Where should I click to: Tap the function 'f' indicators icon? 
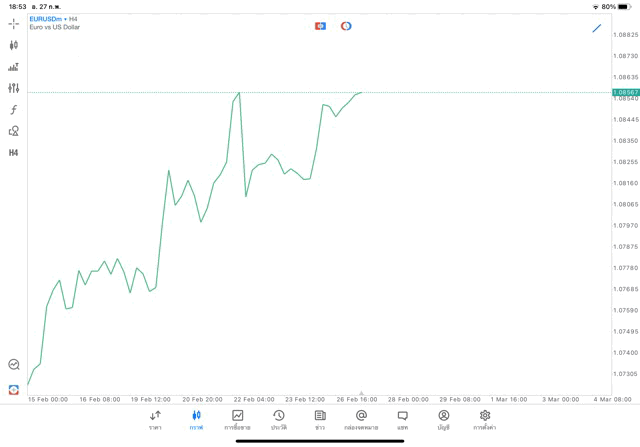[x=13, y=110]
